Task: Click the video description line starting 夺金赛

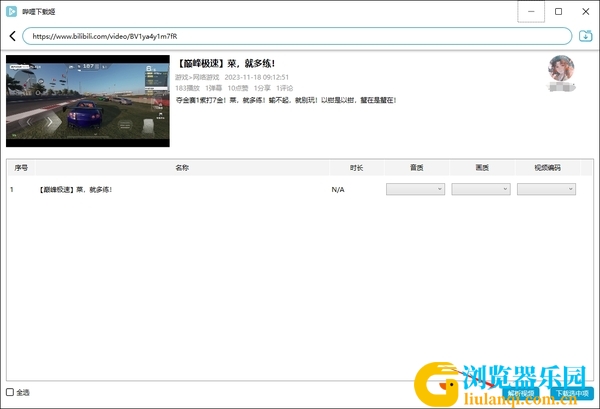Action: [286, 100]
